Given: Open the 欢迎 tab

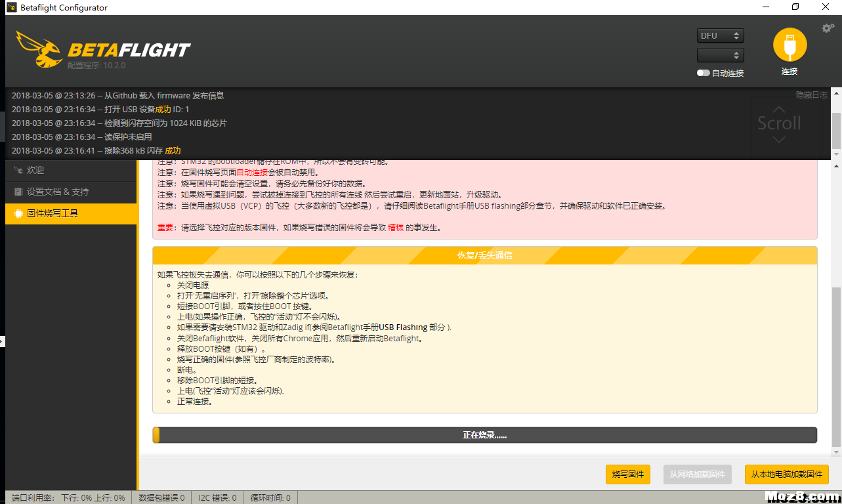Looking at the screenshot, I should click(x=71, y=170).
